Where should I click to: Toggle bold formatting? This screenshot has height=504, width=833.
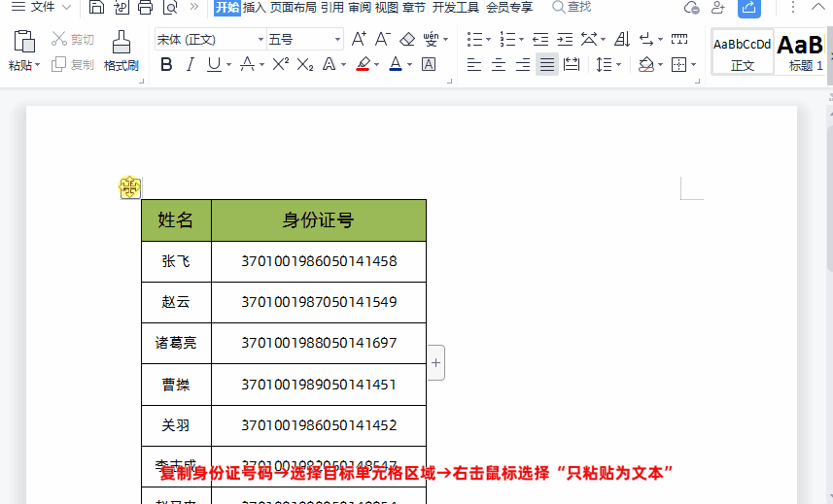(x=166, y=65)
